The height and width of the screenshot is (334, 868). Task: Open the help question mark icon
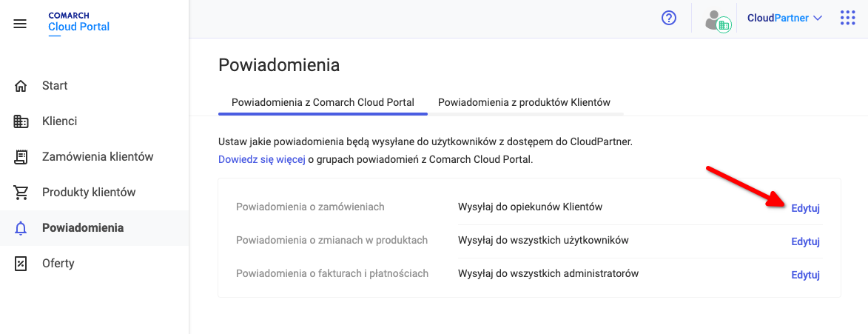669,19
